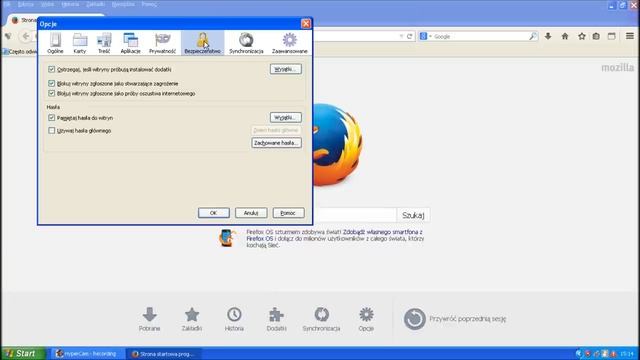Screen dimensions: 640x360
Task: Toggle warn when sites install add-ons checkbox
Action: [51, 69]
